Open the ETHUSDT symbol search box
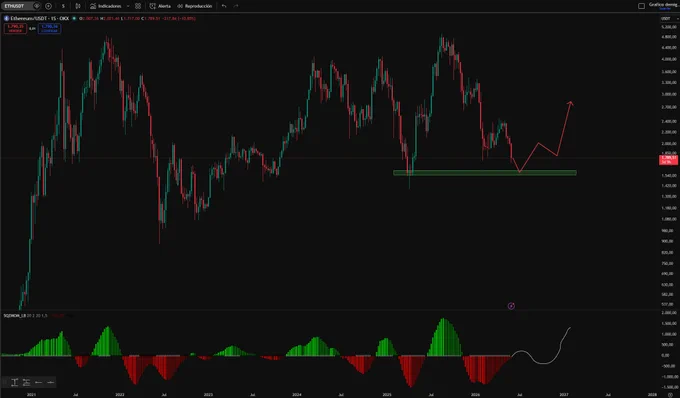680x398 pixels. (x=16, y=6)
